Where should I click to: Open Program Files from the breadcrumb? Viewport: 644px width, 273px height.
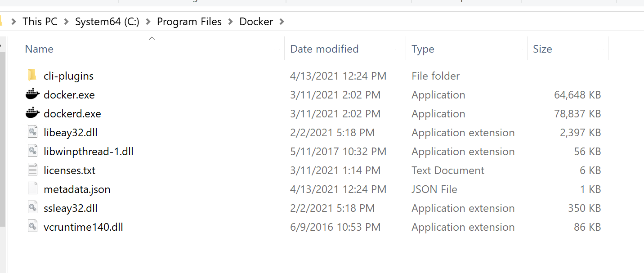click(x=189, y=21)
